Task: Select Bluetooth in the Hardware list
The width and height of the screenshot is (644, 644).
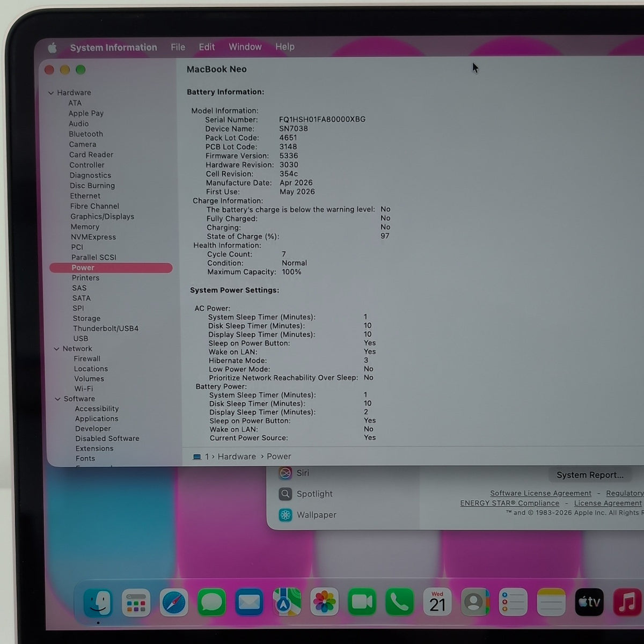Action: (86, 134)
